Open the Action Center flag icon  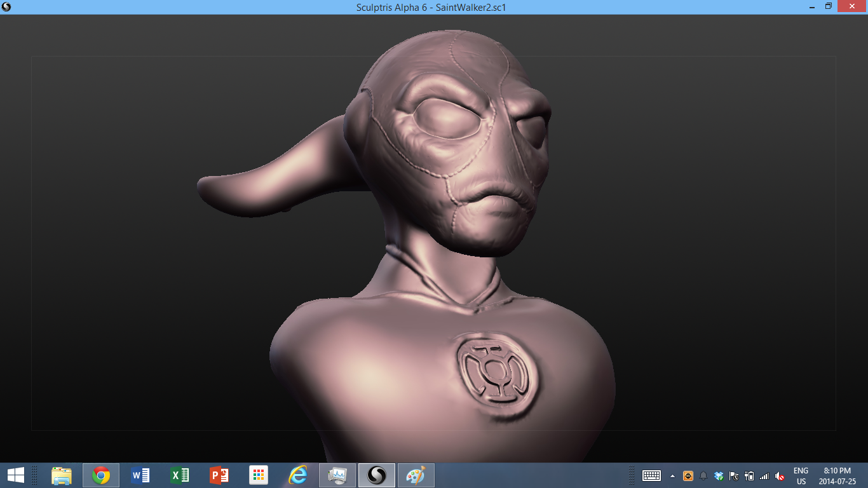pyautogui.click(x=734, y=476)
